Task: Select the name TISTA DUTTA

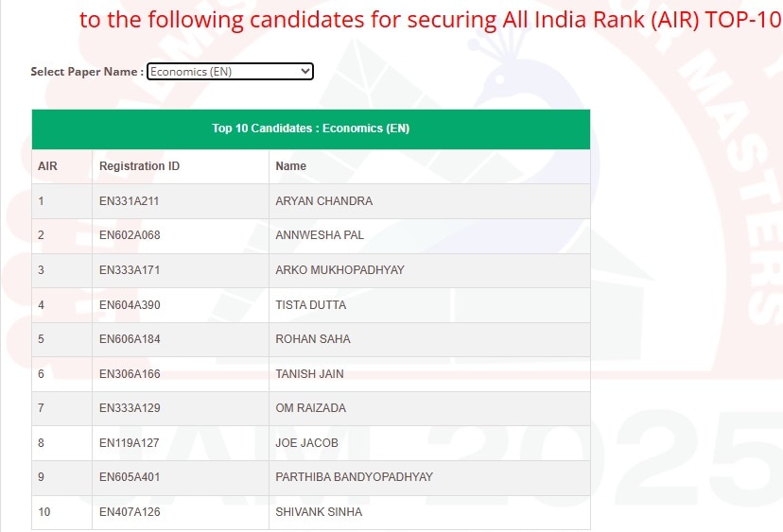Action: coord(310,305)
